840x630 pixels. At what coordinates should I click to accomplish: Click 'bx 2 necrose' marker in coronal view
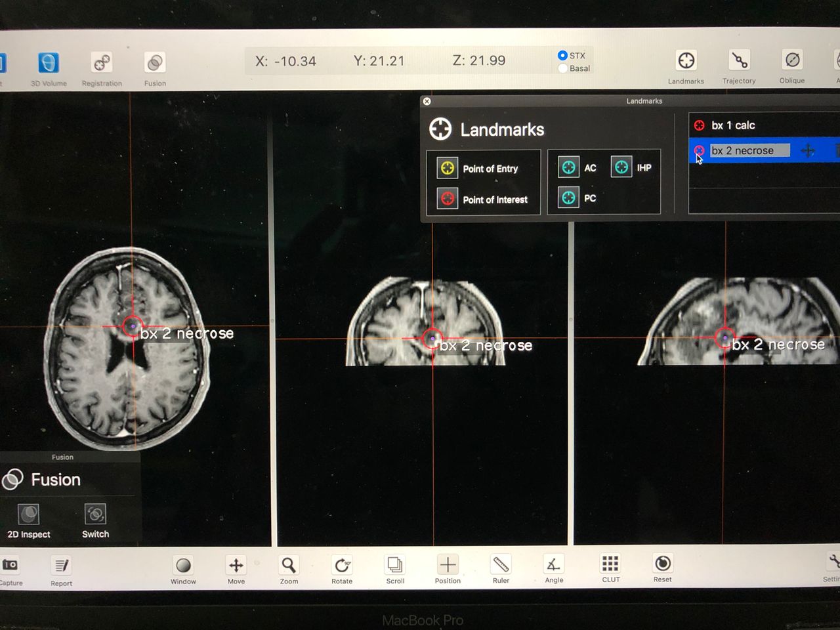click(432, 339)
